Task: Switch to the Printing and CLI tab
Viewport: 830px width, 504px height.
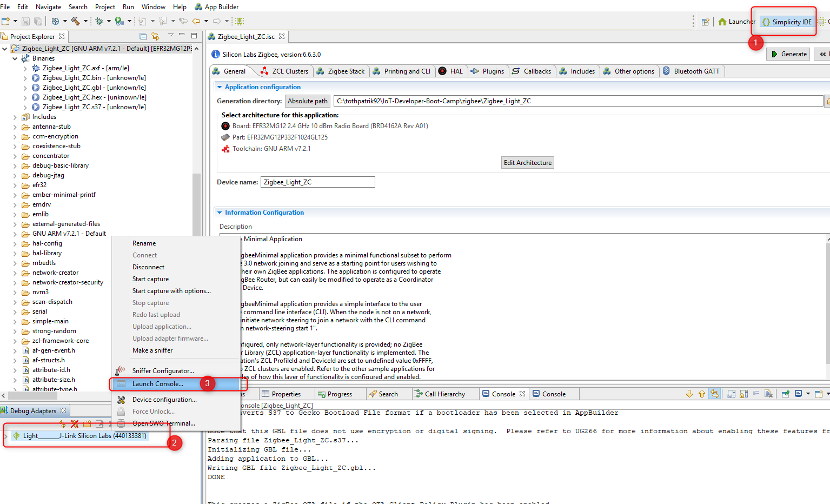Action: pyautogui.click(x=402, y=71)
